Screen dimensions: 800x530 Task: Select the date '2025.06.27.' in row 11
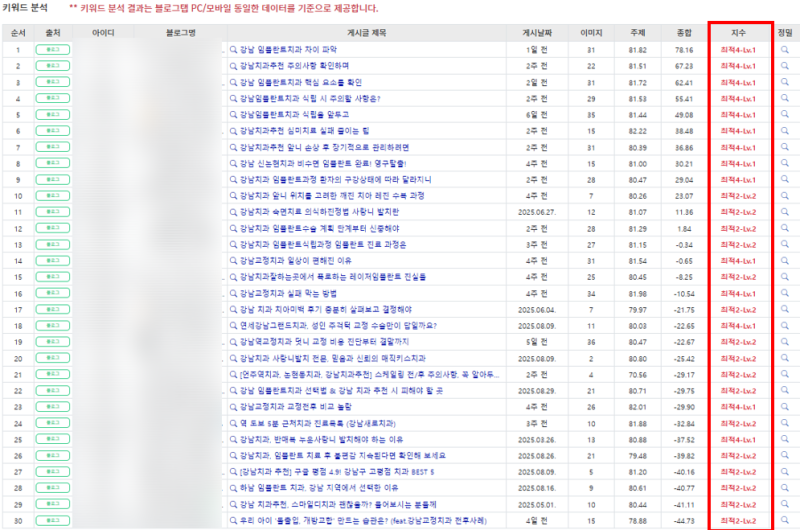[537, 212]
